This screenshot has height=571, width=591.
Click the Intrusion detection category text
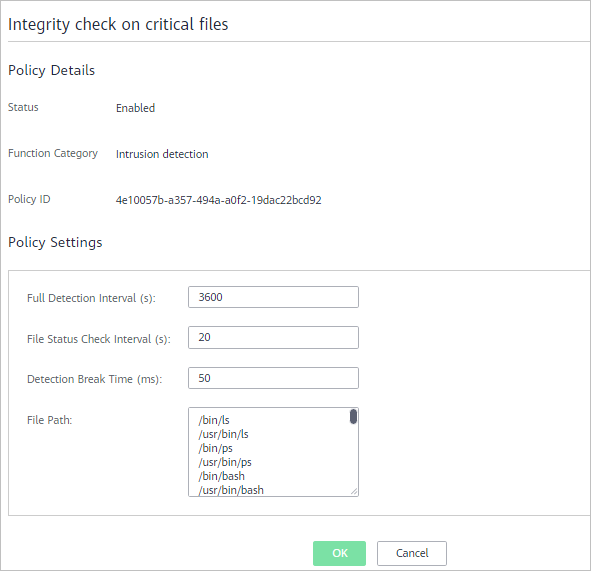pos(162,154)
